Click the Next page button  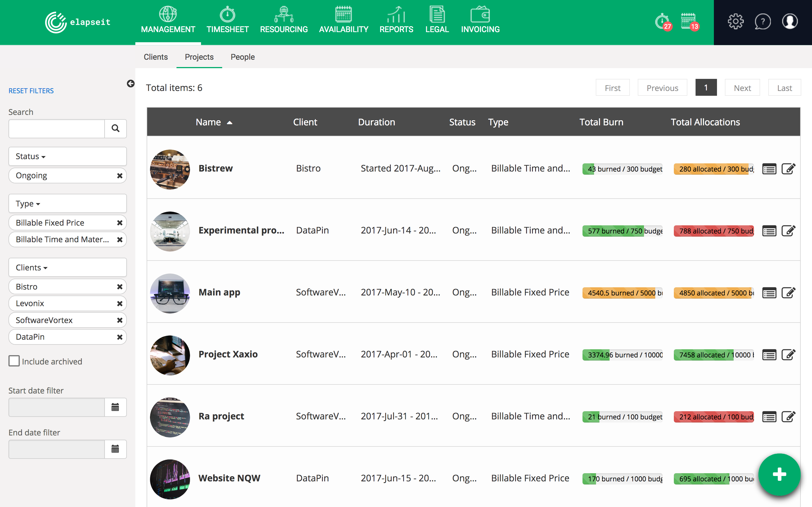pos(742,88)
